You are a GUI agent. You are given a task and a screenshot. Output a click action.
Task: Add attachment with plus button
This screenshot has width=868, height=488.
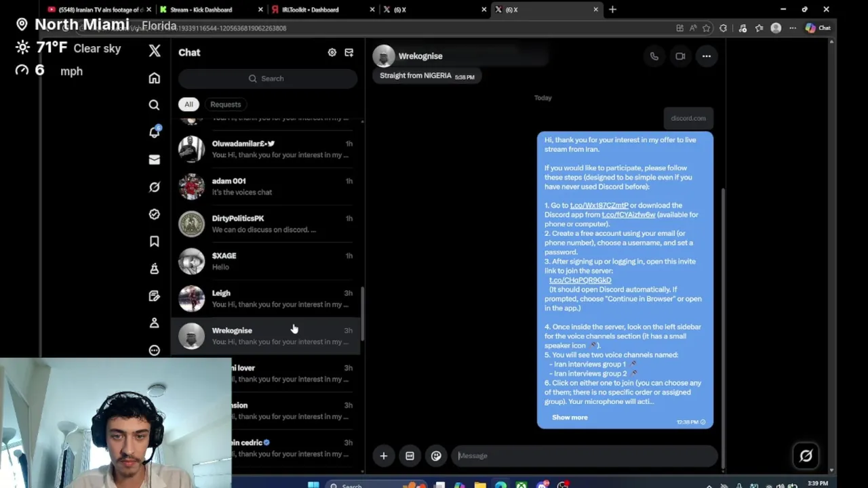pyautogui.click(x=384, y=455)
